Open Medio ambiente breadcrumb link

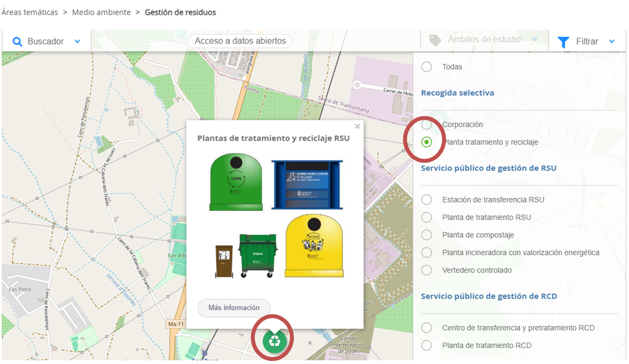tap(101, 12)
